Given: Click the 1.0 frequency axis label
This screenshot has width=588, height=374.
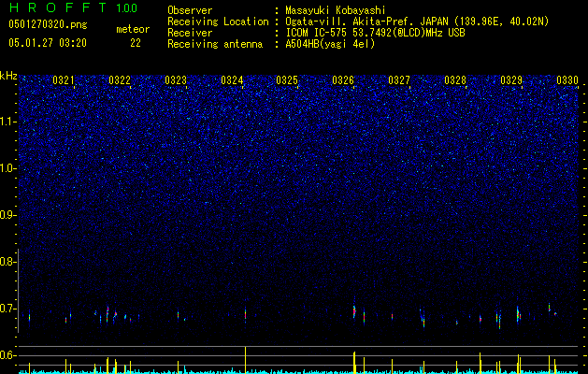Looking at the screenshot, I should 7,168.
